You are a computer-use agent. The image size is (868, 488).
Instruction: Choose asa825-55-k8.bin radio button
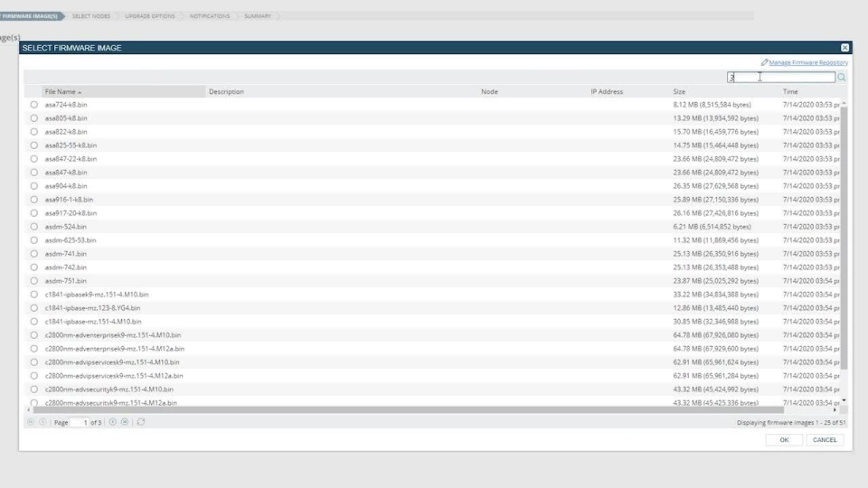34,145
